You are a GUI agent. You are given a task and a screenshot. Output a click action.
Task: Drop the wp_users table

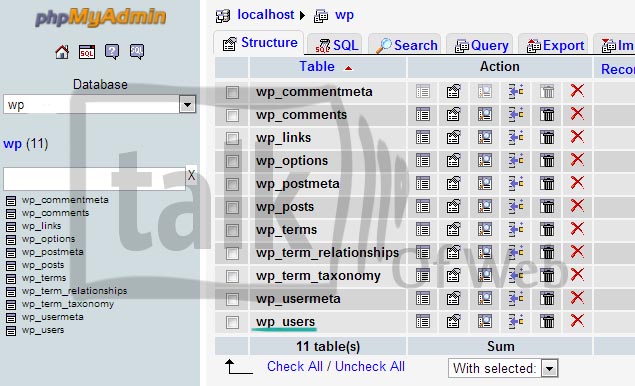point(577,321)
